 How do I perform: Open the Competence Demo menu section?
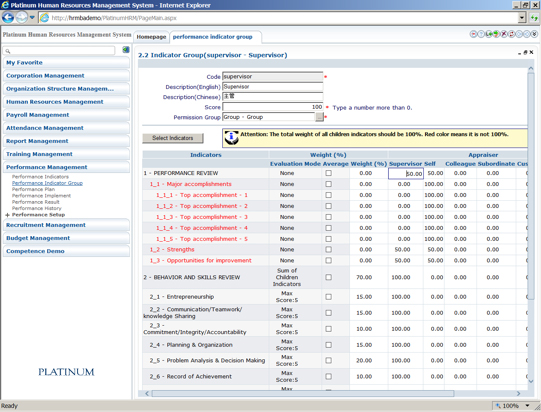click(66, 251)
